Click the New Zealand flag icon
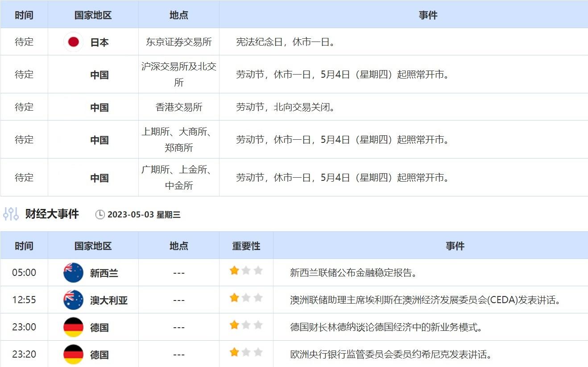 coord(73,272)
